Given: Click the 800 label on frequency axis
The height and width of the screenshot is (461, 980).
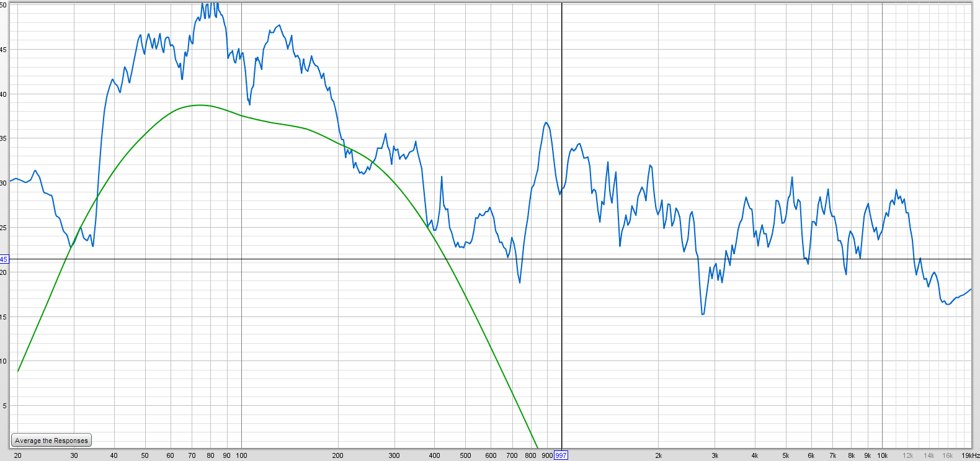Looking at the screenshot, I should click(530, 455).
